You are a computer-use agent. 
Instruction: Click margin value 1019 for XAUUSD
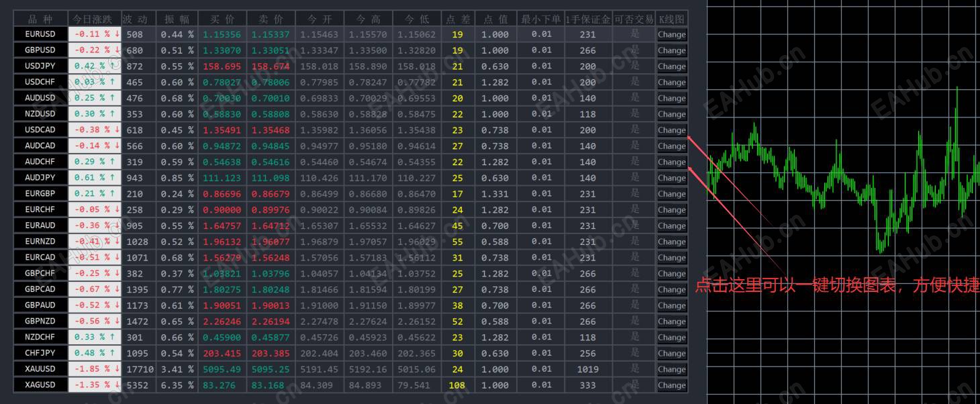pyautogui.click(x=588, y=369)
